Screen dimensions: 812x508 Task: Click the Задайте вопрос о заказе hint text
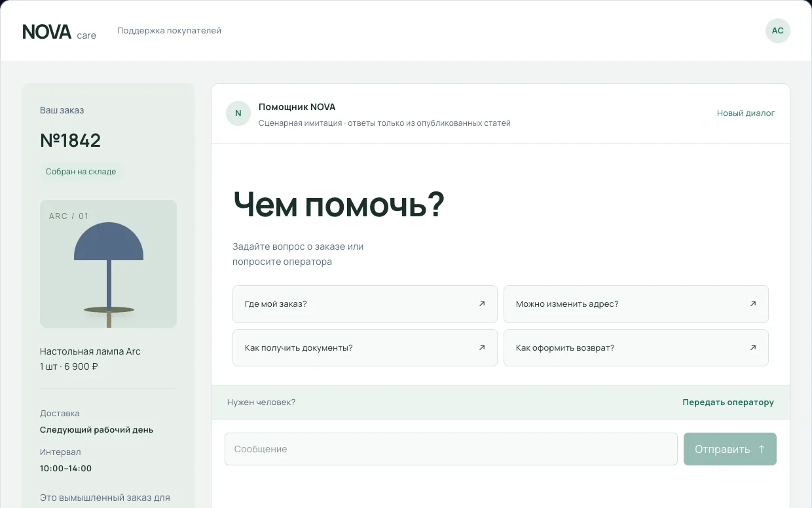(298, 254)
